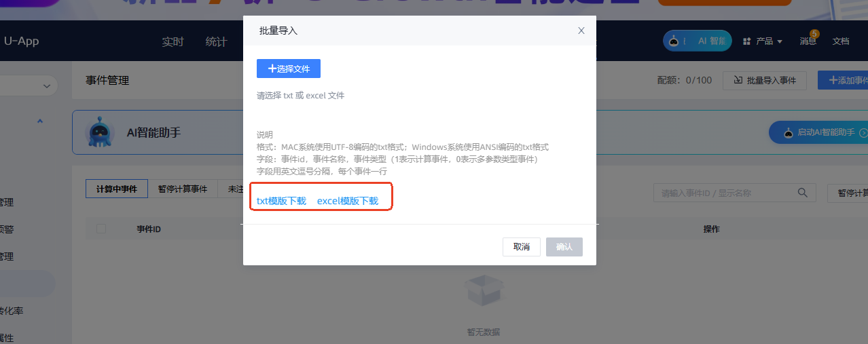The width and height of the screenshot is (868, 344).
Task: Click the 事件管理 page title
Action: tap(107, 80)
